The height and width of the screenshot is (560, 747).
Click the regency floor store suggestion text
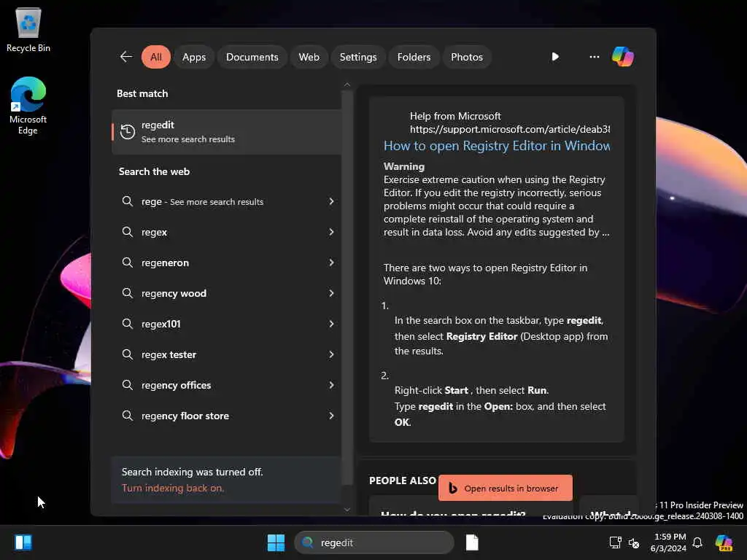[185, 416]
